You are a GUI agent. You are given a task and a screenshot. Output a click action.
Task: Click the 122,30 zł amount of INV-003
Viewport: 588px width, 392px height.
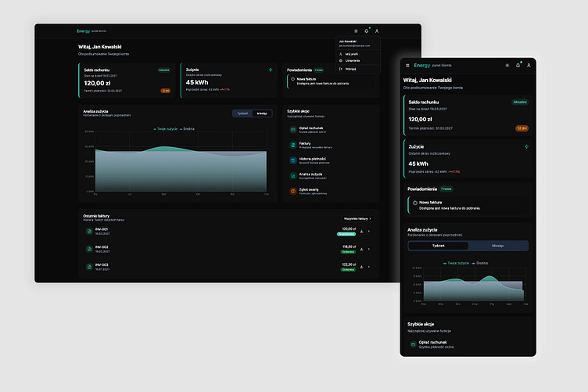(349, 264)
